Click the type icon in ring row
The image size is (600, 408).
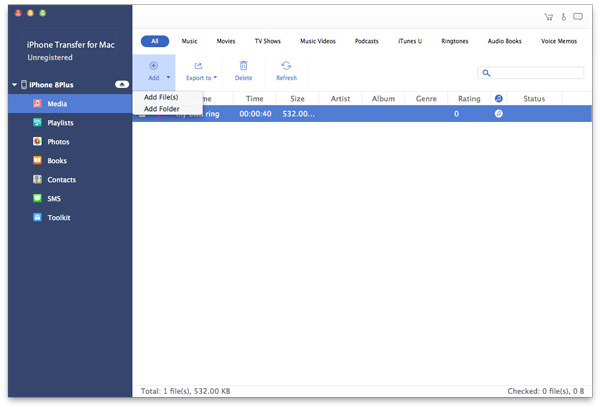[x=499, y=114]
